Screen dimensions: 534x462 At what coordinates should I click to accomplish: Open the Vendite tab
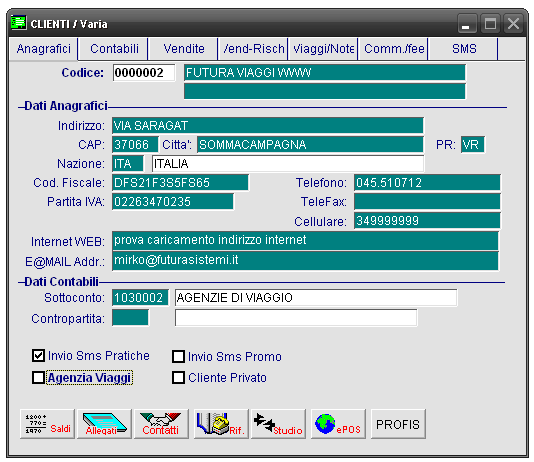[x=184, y=49]
